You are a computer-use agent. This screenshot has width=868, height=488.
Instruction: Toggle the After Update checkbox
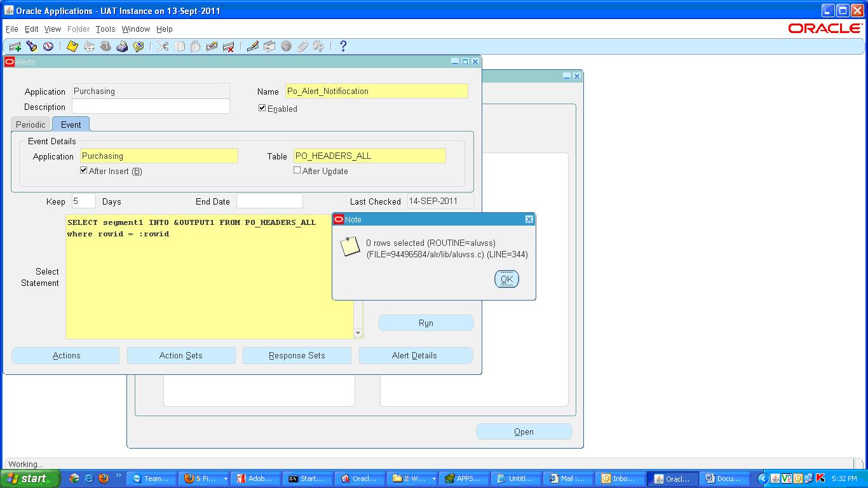click(297, 170)
